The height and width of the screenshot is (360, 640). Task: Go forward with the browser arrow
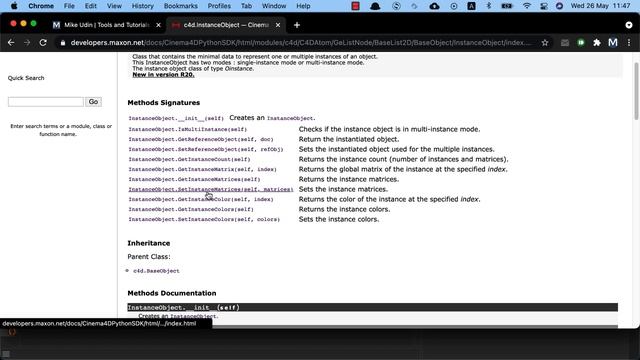(27, 42)
